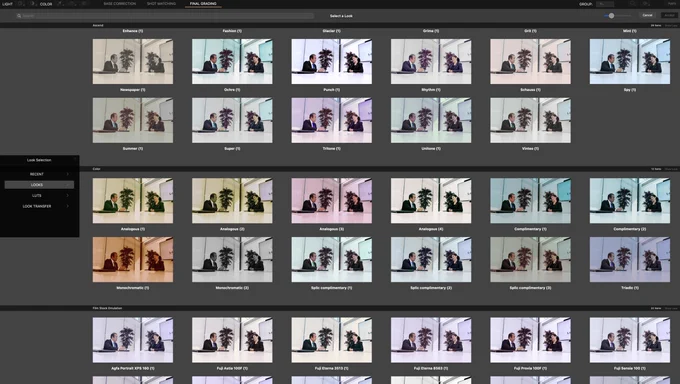This screenshot has width=680, height=384.
Task: Pick the Triadic (1) look thumbnail
Action: click(x=630, y=259)
